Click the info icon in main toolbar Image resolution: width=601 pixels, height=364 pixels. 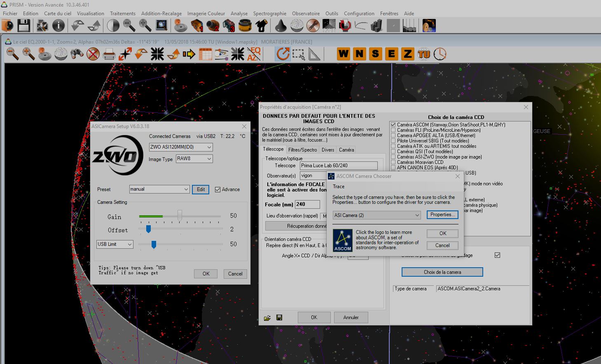pos(58,26)
